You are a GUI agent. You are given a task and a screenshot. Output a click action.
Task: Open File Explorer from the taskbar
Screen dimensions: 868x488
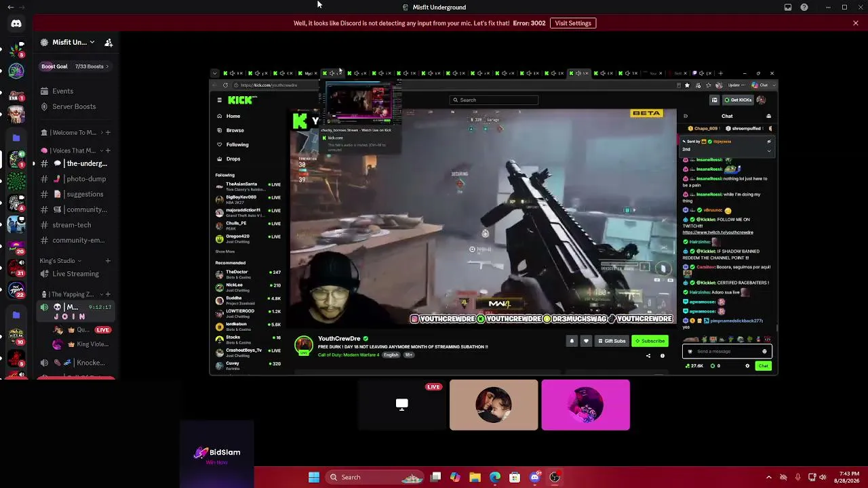(475, 477)
